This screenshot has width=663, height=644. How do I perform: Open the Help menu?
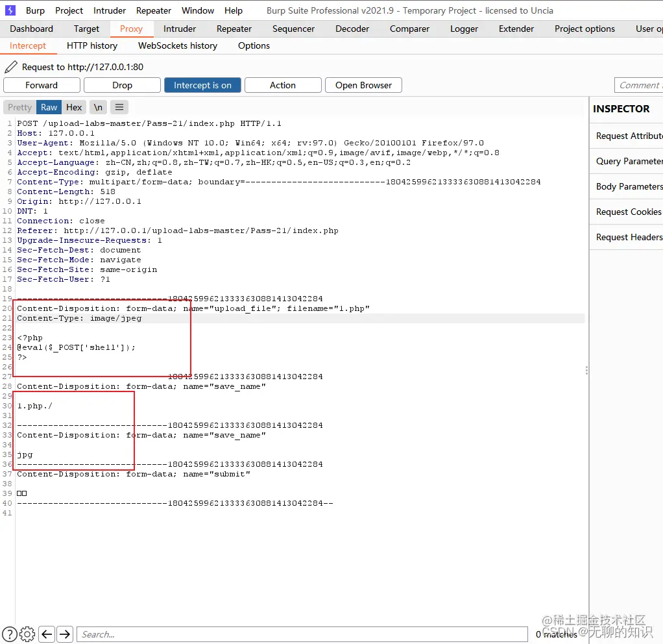234,10
